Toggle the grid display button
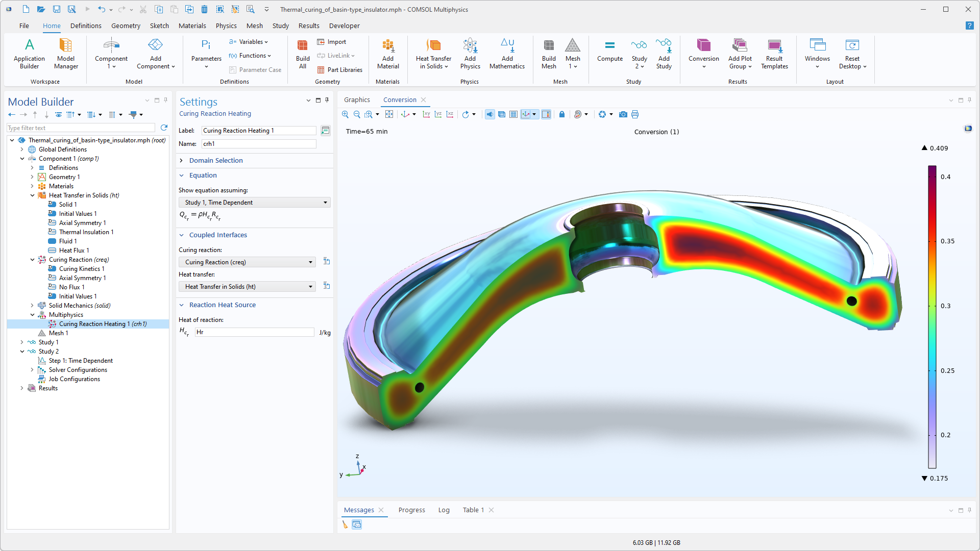This screenshot has width=980, height=551. (513, 114)
